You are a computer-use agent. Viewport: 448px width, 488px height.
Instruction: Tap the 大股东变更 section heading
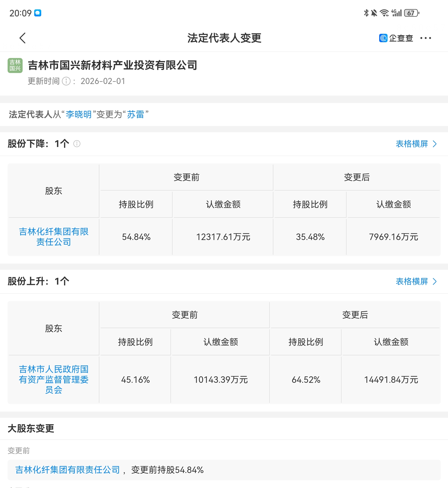[x=31, y=429]
